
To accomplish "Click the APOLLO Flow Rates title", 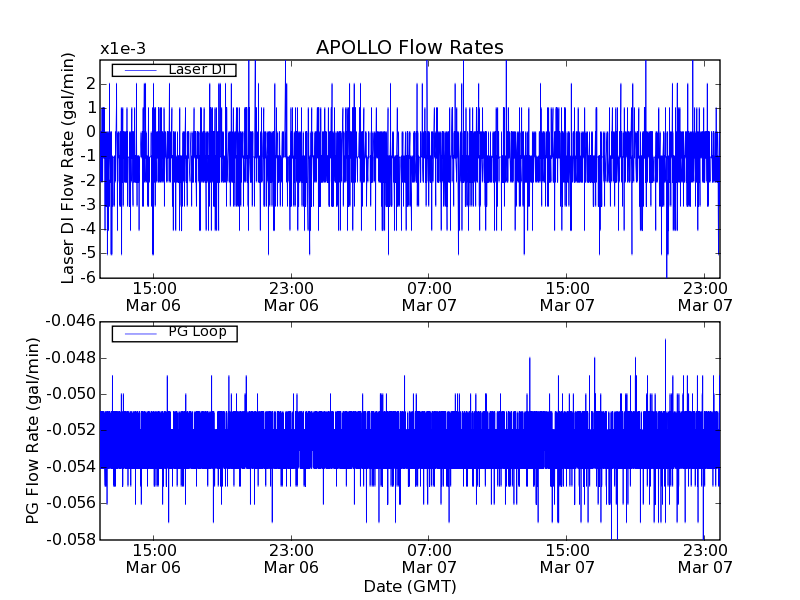I will [x=410, y=47].
